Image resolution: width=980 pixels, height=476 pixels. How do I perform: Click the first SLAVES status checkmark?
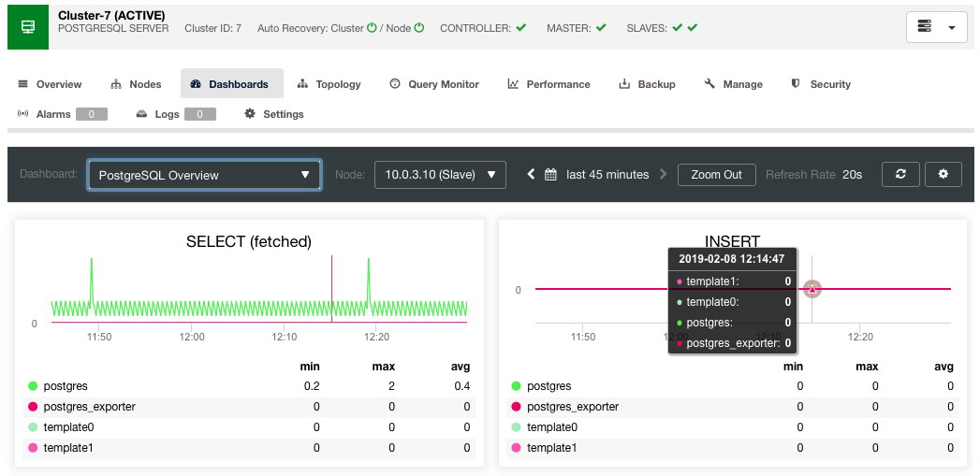[678, 28]
